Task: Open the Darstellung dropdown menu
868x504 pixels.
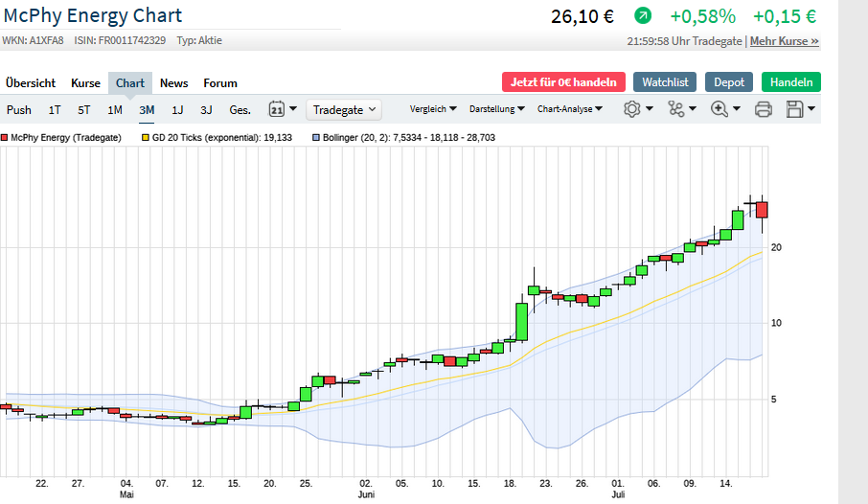Action: point(496,109)
